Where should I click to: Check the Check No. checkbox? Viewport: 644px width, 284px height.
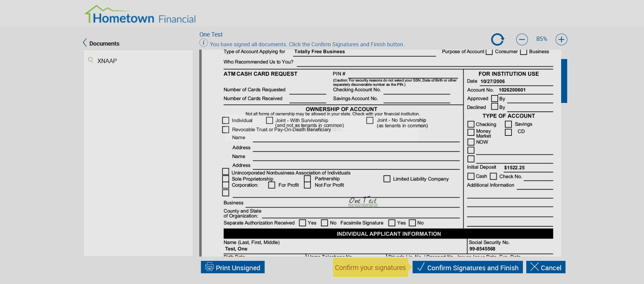(x=493, y=176)
